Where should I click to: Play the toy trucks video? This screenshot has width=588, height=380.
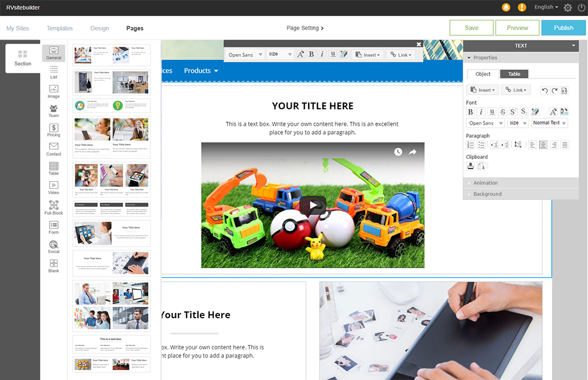313,205
